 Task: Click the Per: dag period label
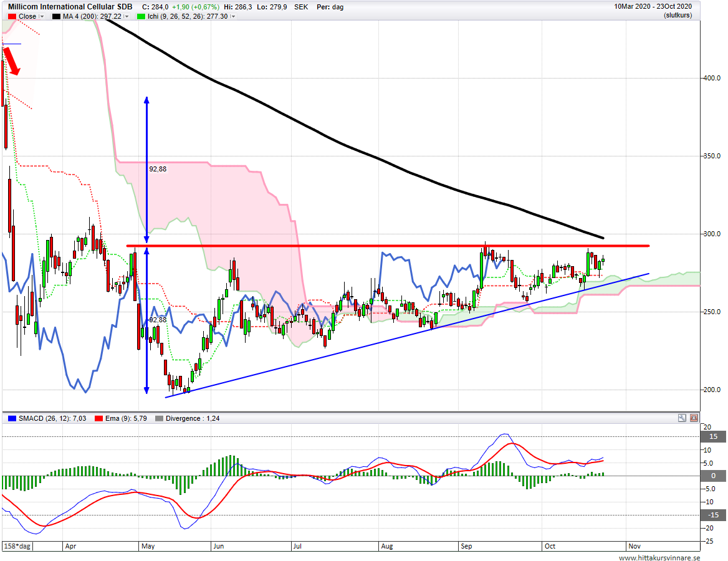tap(330, 7)
